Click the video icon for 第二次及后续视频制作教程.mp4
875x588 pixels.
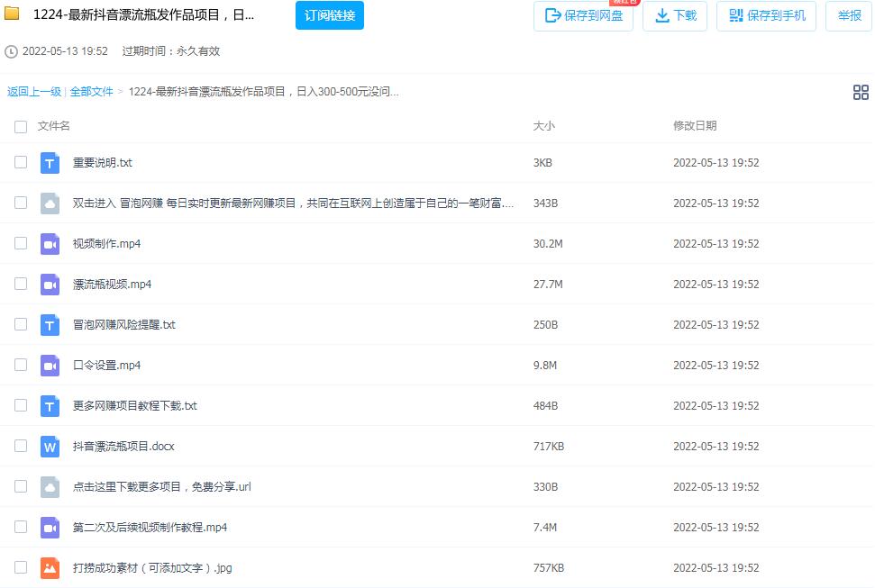(x=50, y=528)
